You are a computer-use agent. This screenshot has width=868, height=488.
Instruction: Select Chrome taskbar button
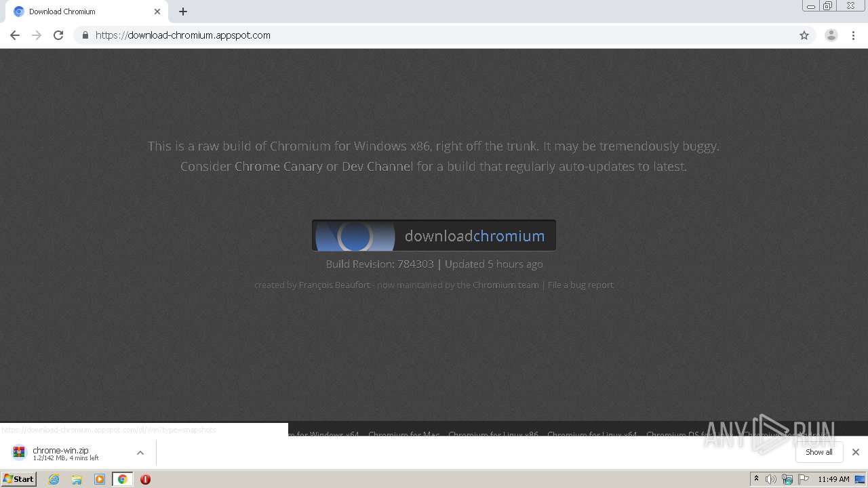coord(122,479)
